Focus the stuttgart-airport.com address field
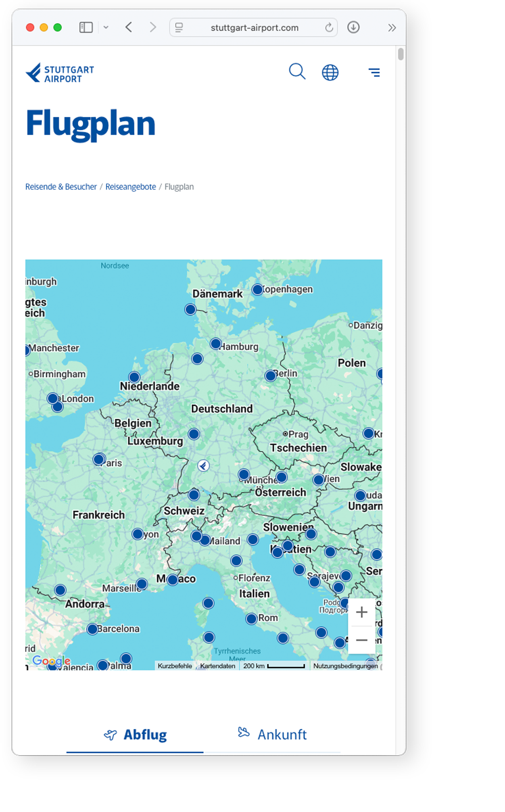The width and height of the screenshot is (505, 812). [254, 27]
